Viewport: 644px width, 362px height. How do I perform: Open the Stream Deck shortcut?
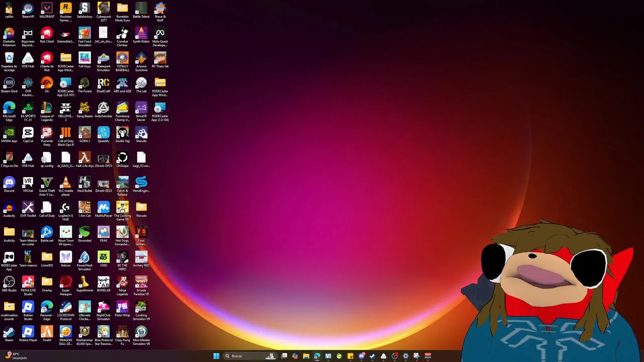(x=9, y=85)
